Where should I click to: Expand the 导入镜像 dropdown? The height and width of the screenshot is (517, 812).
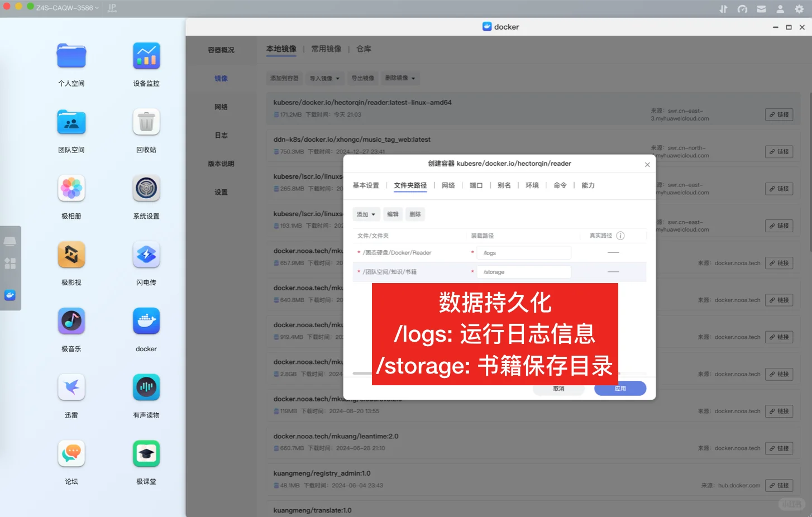325,78
